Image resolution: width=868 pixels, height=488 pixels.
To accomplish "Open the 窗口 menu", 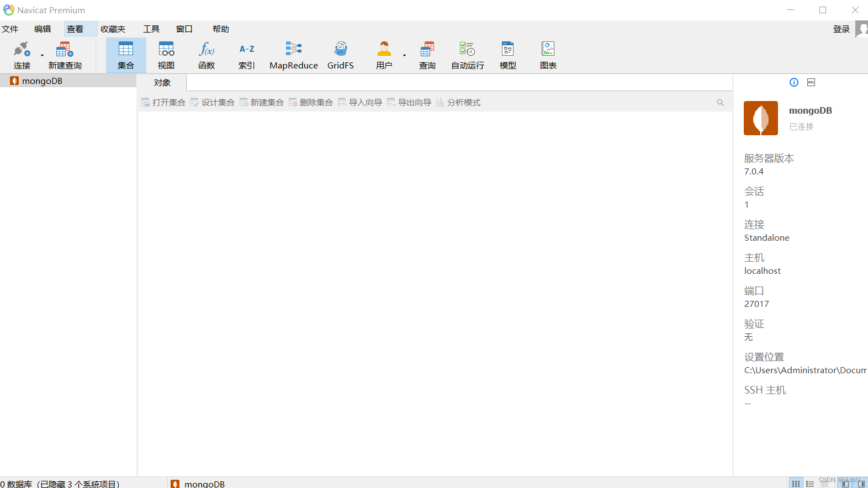I will click(x=184, y=29).
